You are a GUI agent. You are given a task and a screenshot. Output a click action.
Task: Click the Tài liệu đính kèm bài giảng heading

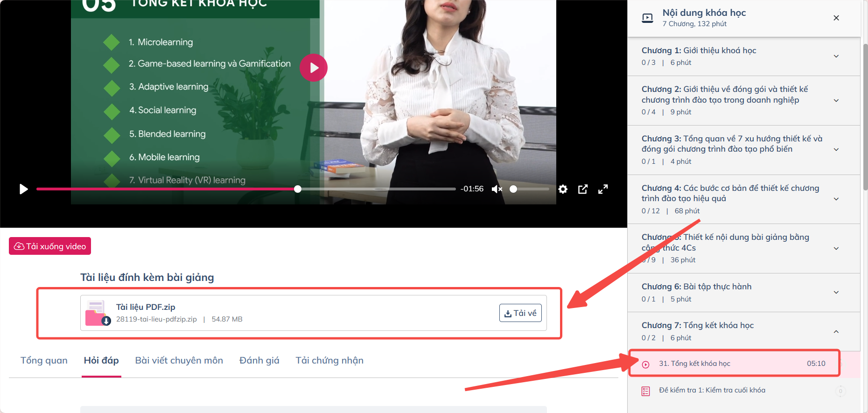click(147, 277)
